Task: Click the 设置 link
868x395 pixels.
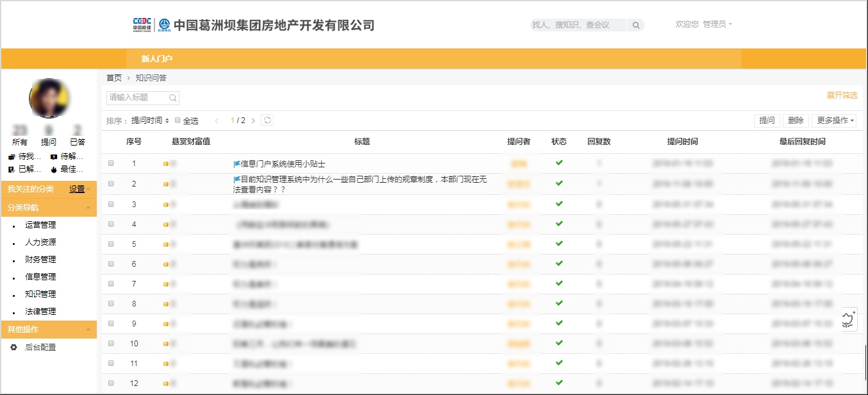Action: pyautogui.click(x=77, y=189)
